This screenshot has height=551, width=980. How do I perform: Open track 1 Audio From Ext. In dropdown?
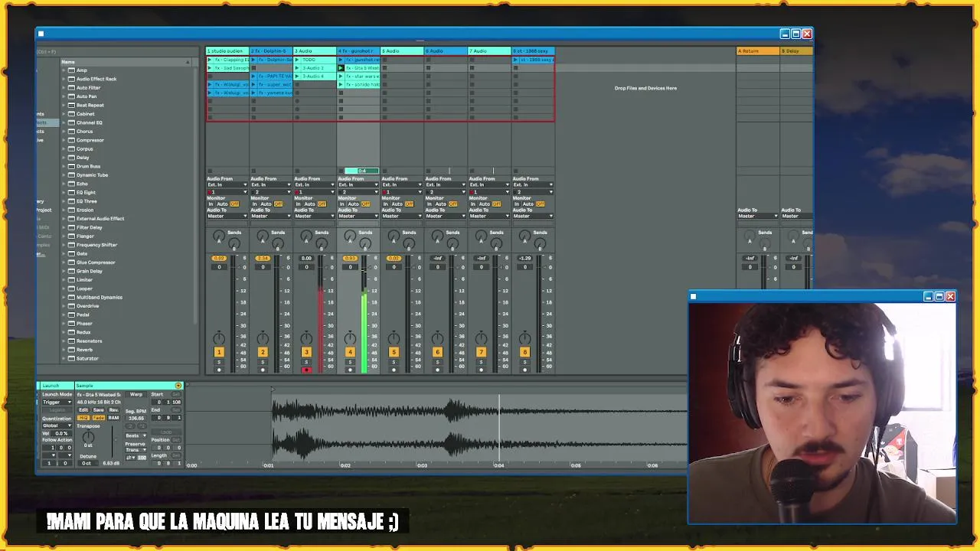(227, 184)
